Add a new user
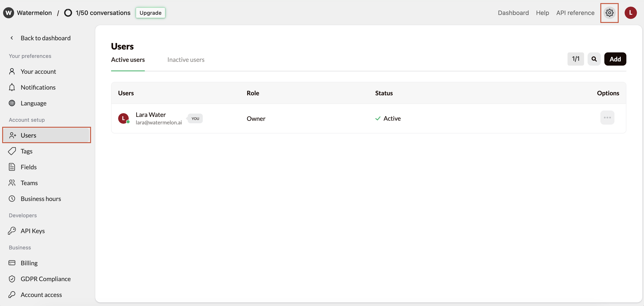This screenshot has height=306, width=644. click(x=615, y=59)
